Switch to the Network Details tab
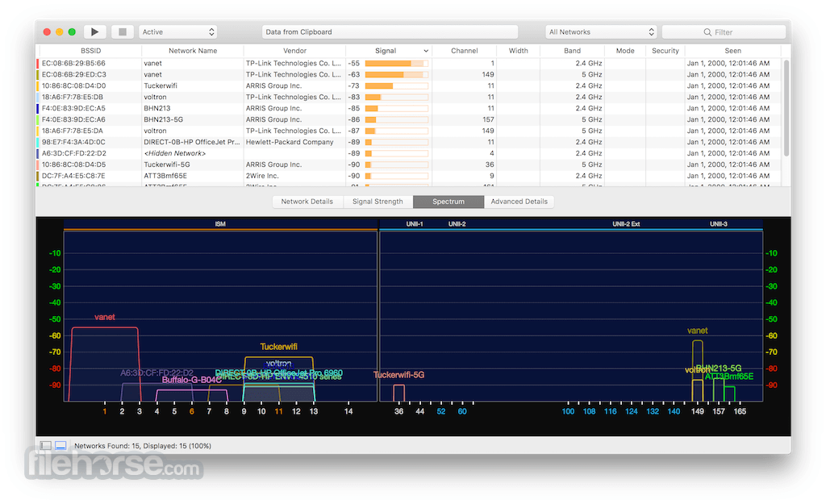Image resolution: width=826 pixels, height=504 pixels. [x=307, y=201]
